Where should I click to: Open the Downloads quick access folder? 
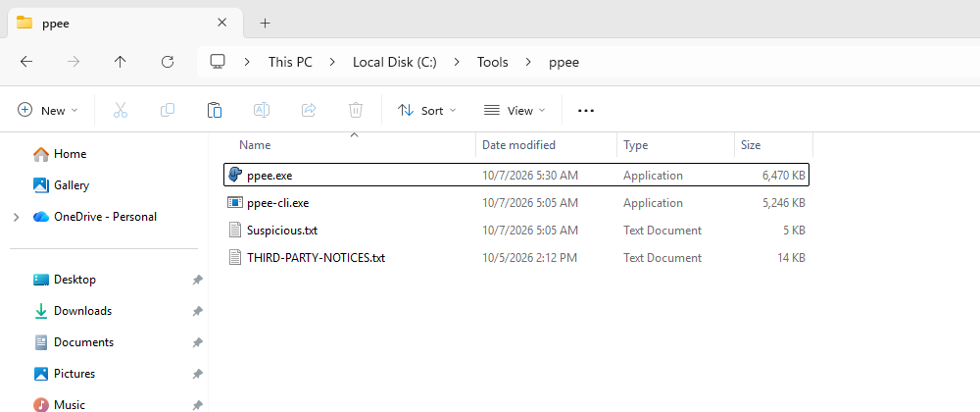tap(73, 311)
